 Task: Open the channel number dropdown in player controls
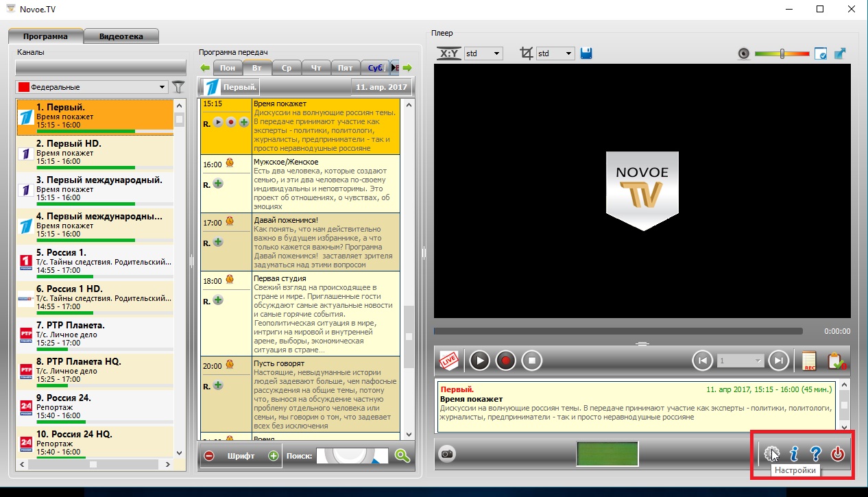[x=740, y=360]
